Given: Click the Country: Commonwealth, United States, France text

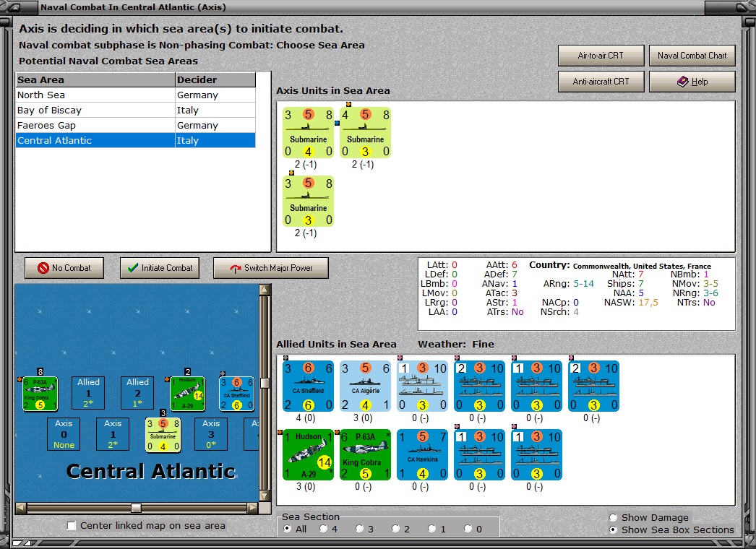Looking at the screenshot, I should coord(620,265).
